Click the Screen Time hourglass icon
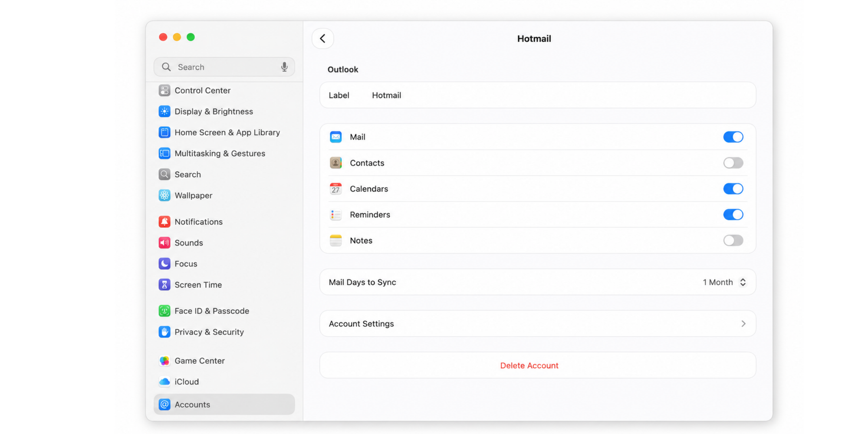Viewport: 868px width, 434px height. point(164,285)
